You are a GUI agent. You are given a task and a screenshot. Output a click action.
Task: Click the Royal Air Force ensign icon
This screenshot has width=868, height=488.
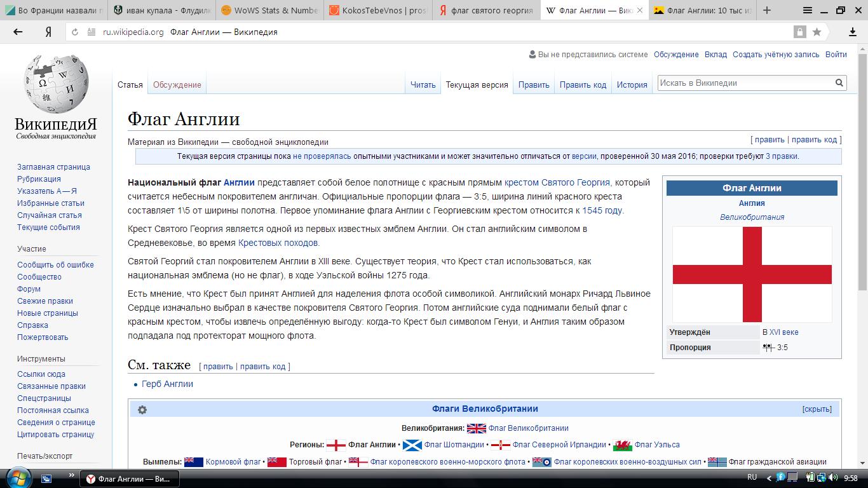(x=541, y=462)
